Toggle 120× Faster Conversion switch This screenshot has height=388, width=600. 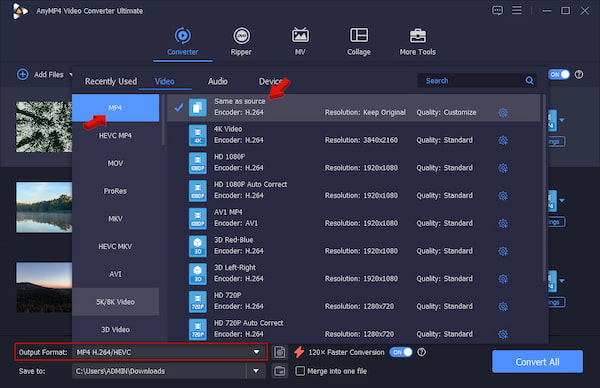click(401, 352)
